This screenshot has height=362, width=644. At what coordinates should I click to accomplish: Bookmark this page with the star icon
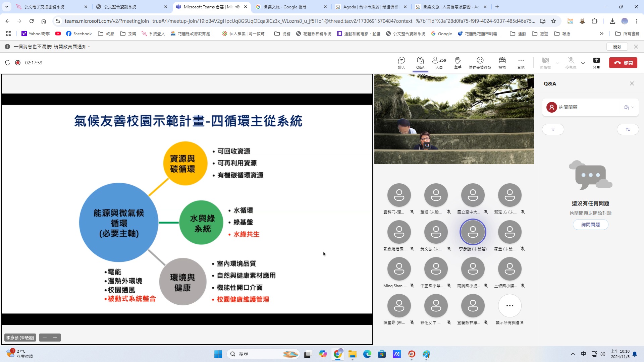[553, 21]
